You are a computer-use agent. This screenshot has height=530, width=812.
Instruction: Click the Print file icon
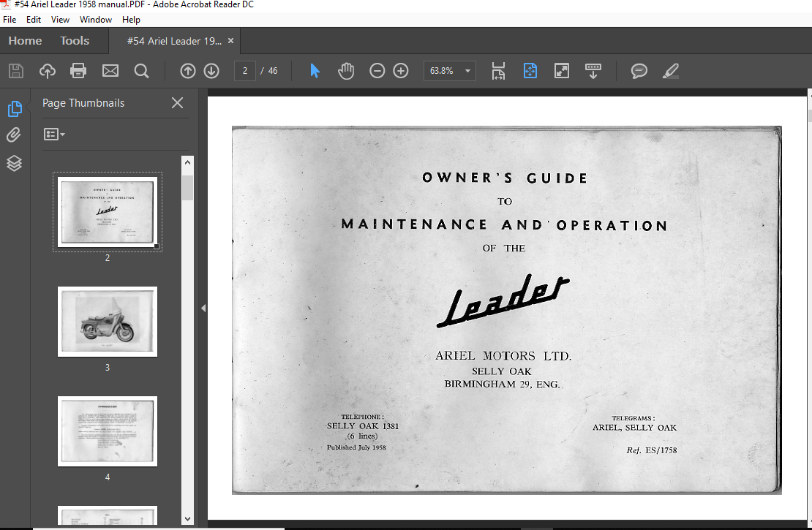pos(78,71)
